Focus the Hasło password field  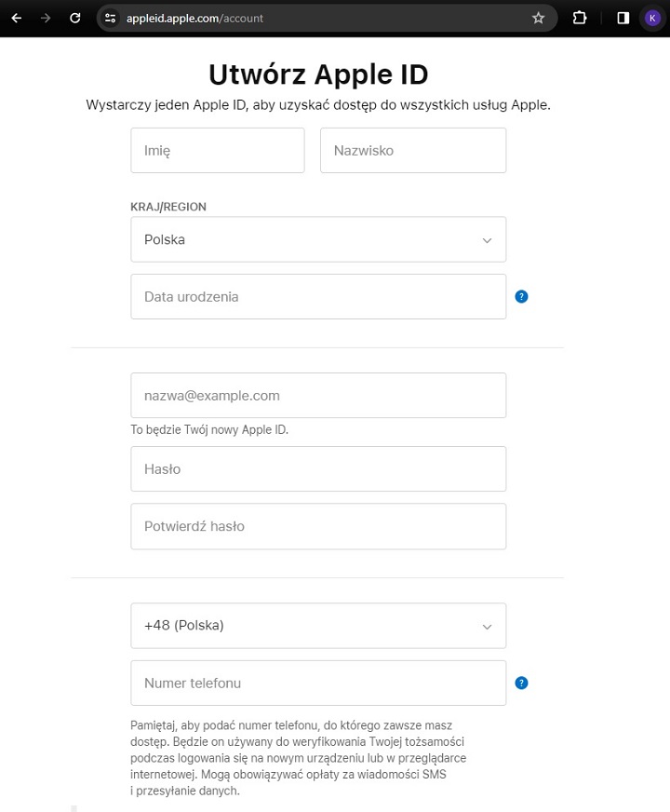318,469
